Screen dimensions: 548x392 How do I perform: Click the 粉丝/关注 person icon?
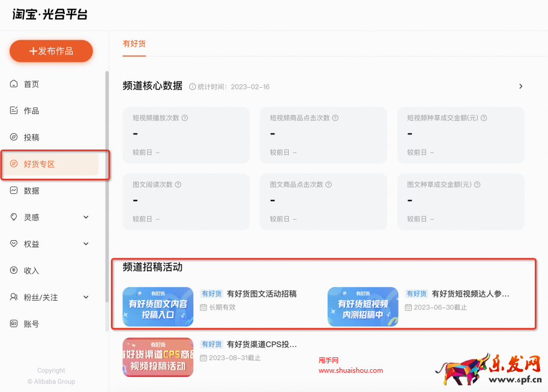click(14, 297)
